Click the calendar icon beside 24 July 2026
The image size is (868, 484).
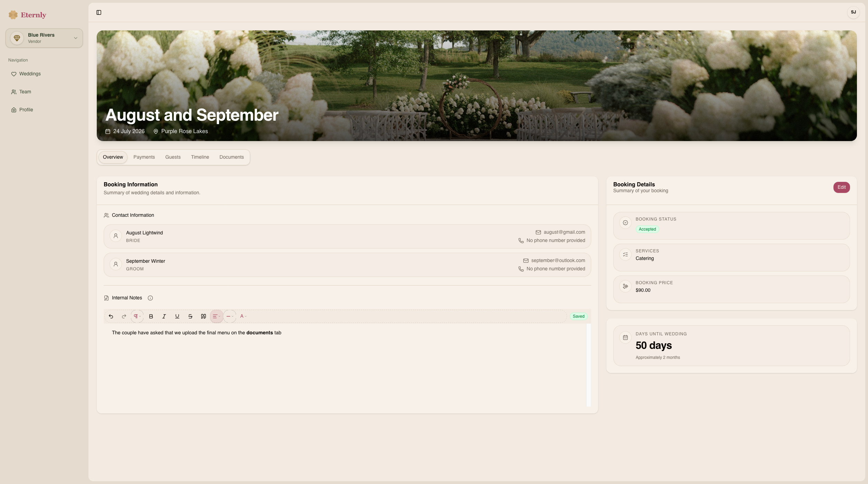coord(108,131)
